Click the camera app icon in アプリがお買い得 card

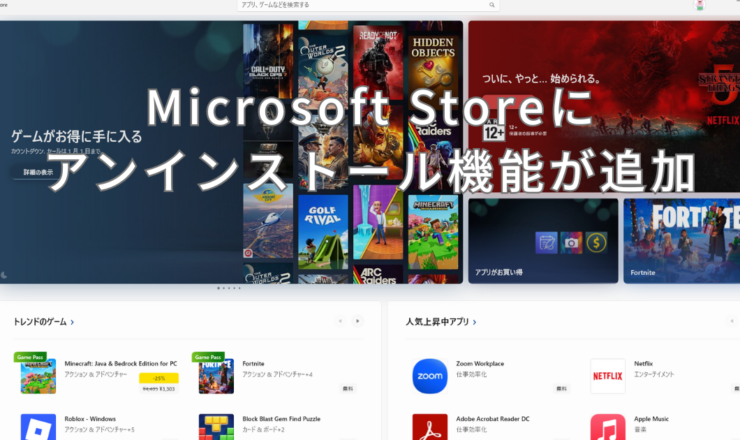coord(571,243)
